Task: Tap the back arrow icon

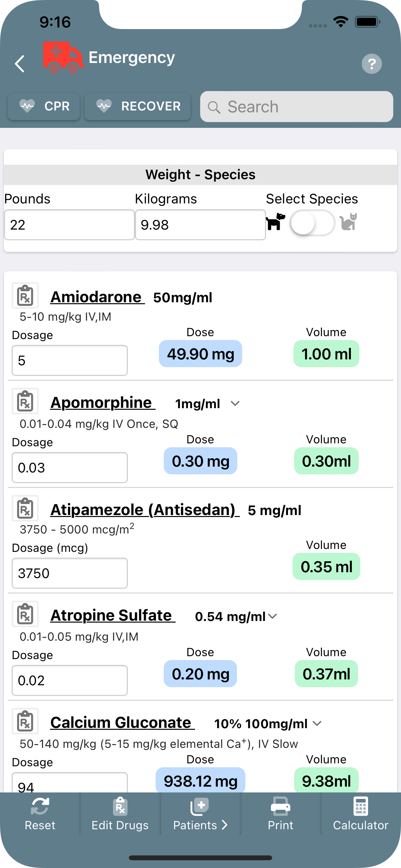Action: click(20, 64)
